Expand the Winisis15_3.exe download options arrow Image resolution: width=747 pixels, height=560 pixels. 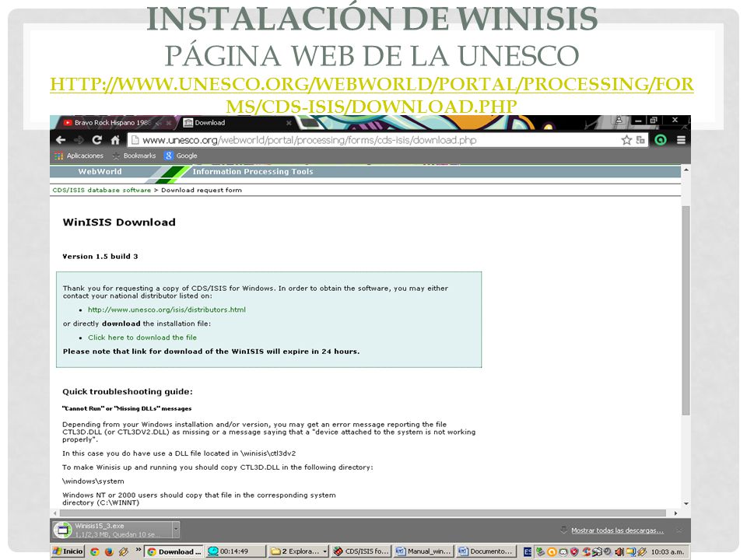point(176,530)
